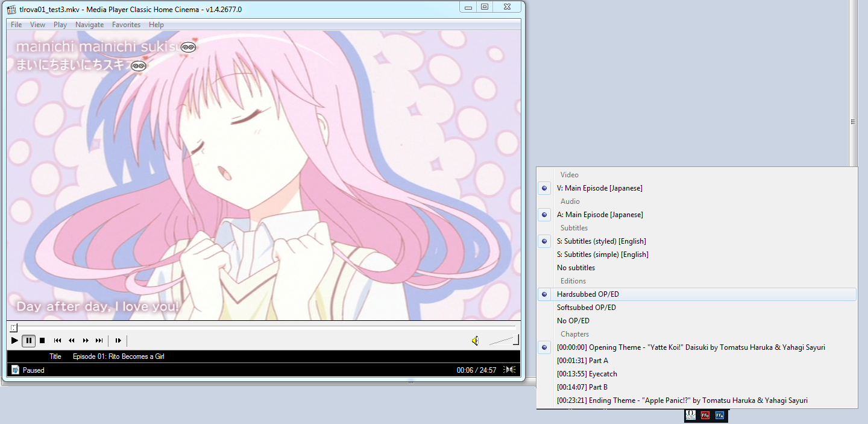
Task: Maximize the Media Player Classic window
Action: tap(485, 7)
